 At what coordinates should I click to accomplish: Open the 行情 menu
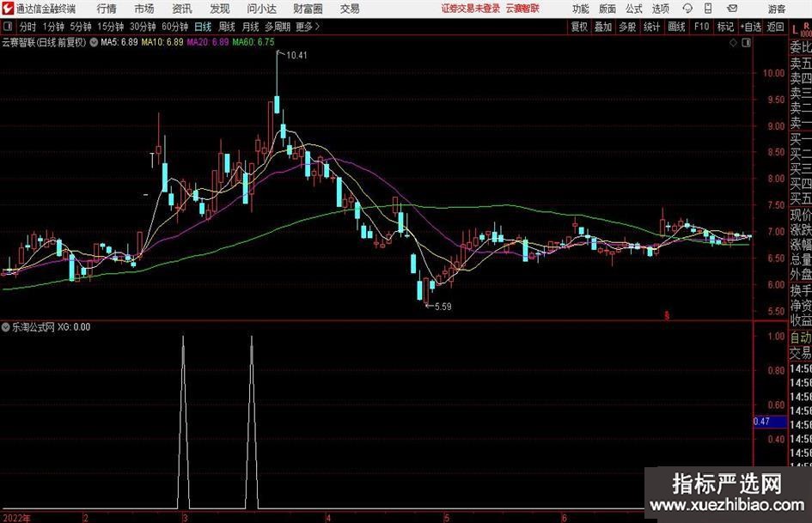[107, 9]
